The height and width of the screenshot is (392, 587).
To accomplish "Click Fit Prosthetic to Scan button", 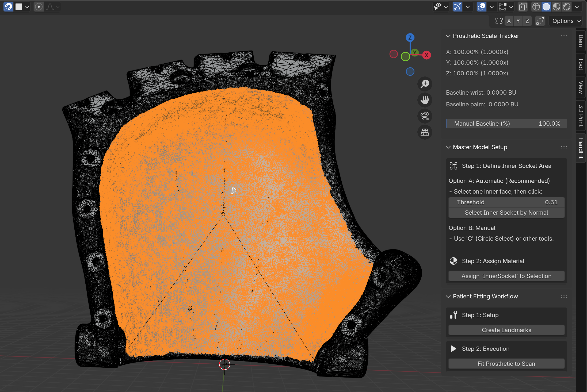I will coord(506,364).
